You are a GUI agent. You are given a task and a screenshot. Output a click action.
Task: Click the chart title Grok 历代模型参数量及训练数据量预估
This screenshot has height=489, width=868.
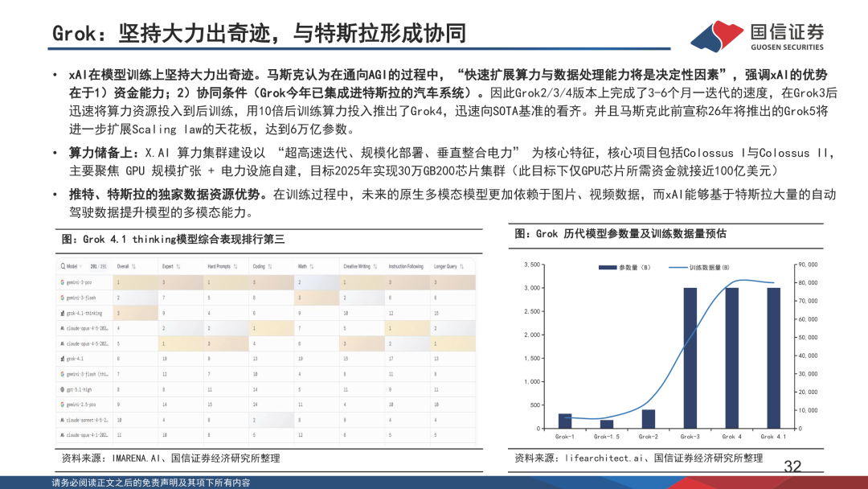620,234
